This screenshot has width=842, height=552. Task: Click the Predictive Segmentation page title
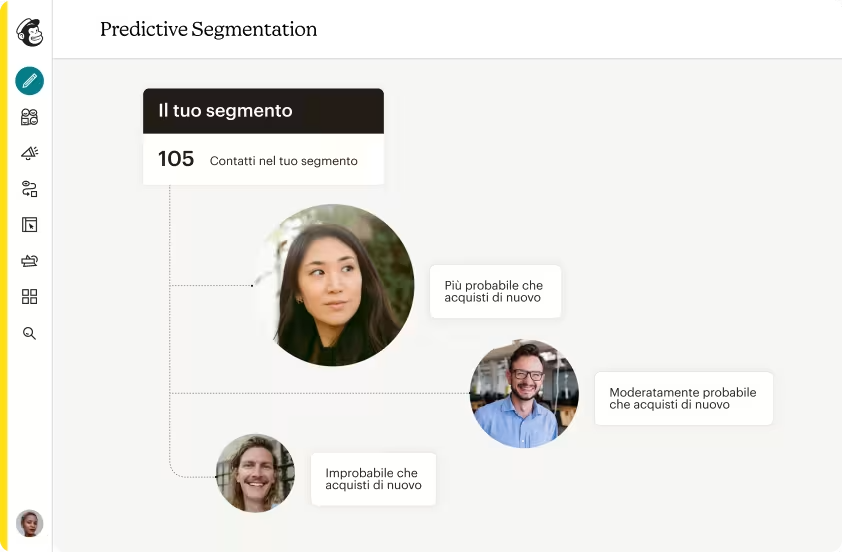pyautogui.click(x=208, y=30)
